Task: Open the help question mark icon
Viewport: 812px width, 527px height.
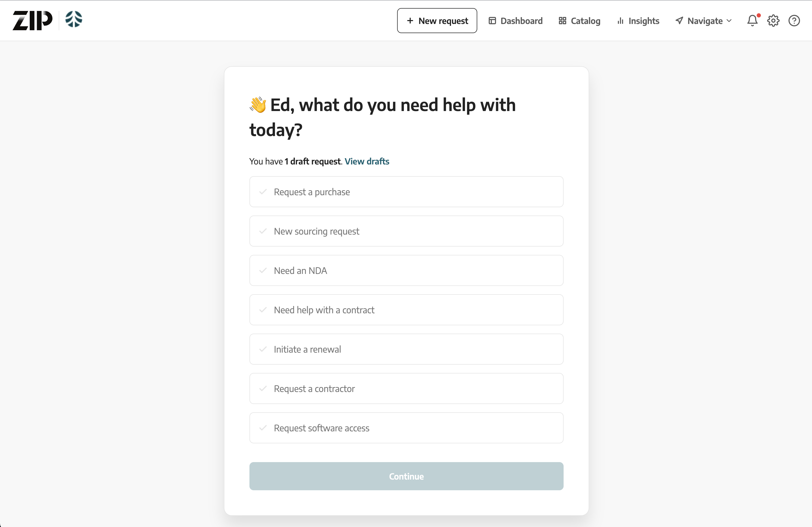Action: pos(794,21)
